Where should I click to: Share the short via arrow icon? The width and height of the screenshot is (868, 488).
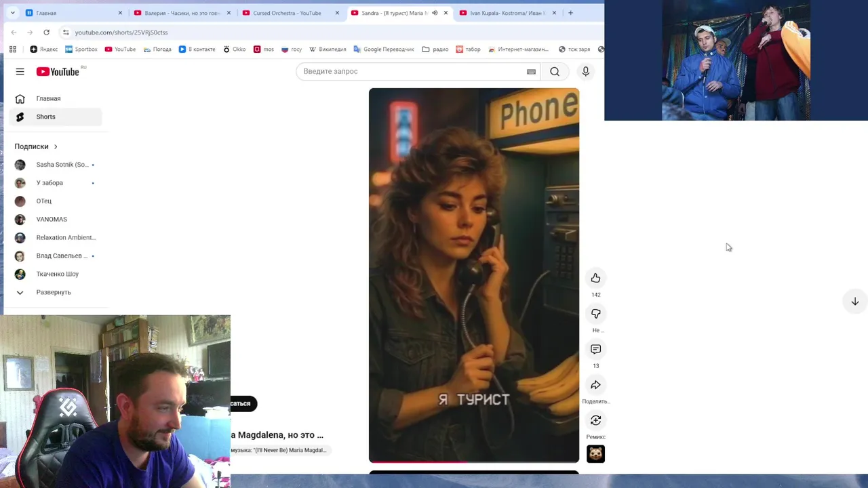(595, 384)
